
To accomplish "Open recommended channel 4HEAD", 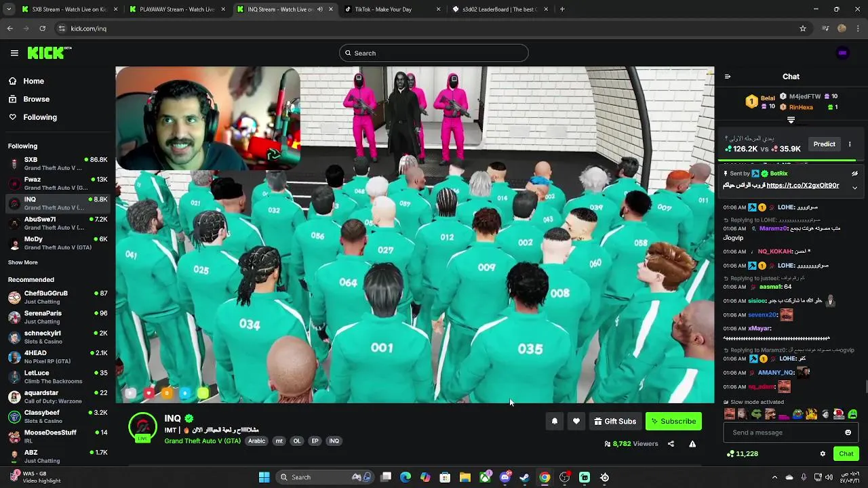I will point(58,357).
